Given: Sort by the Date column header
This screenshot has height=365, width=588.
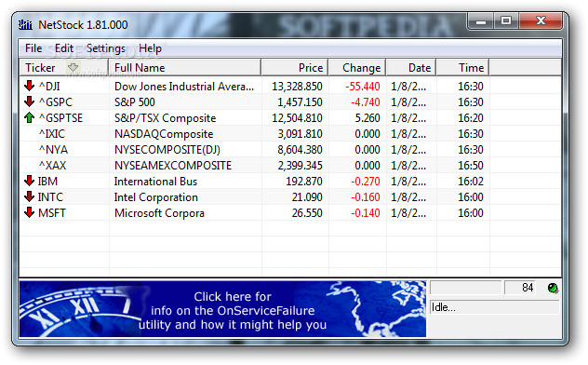Looking at the screenshot, I should pyautogui.click(x=411, y=68).
